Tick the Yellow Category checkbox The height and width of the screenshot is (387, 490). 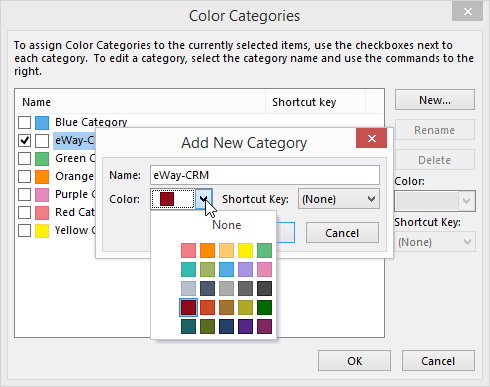tap(24, 230)
